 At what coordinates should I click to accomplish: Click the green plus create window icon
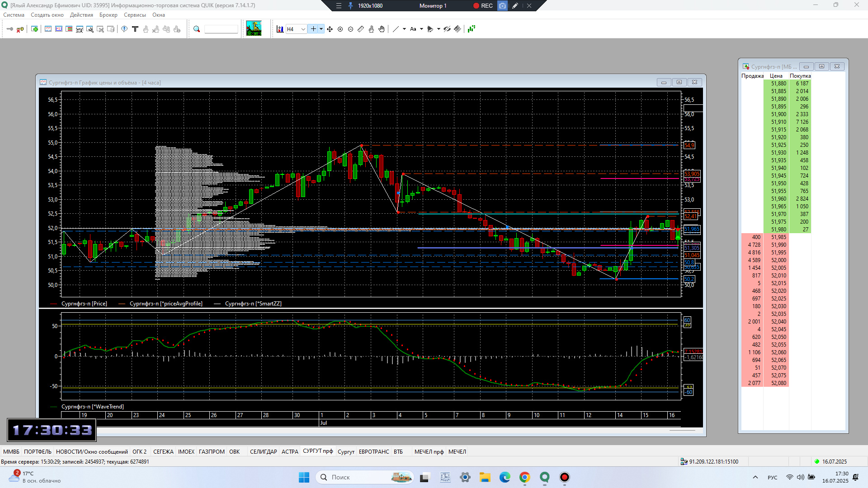[34, 29]
